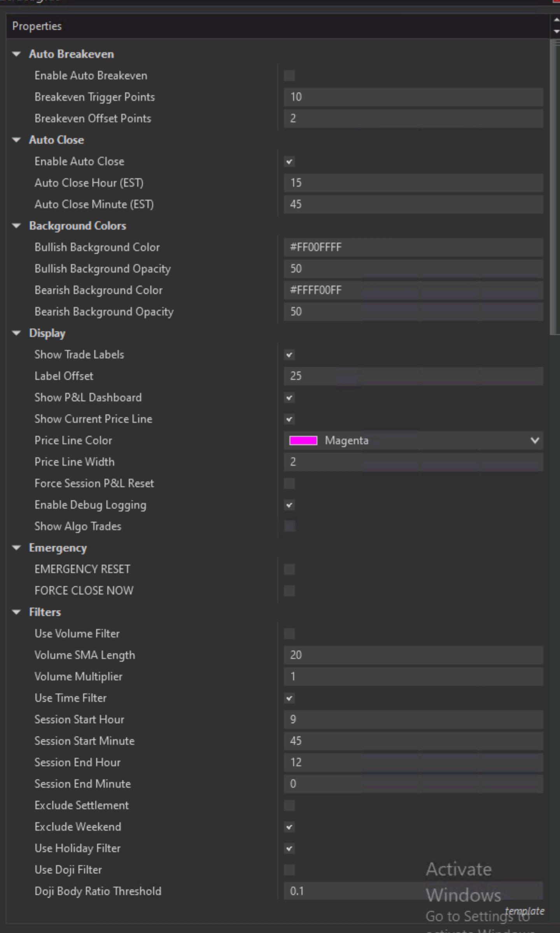Enable the Auto Breakeven checkbox
The width and height of the screenshot is (560, 933).
[x=289, y=76]
